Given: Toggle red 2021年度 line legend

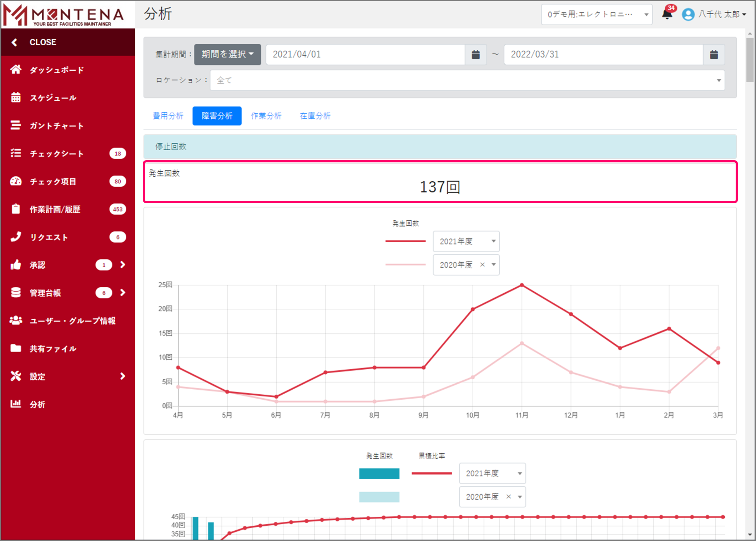Looking at the screenshot, I should point(405,242).
